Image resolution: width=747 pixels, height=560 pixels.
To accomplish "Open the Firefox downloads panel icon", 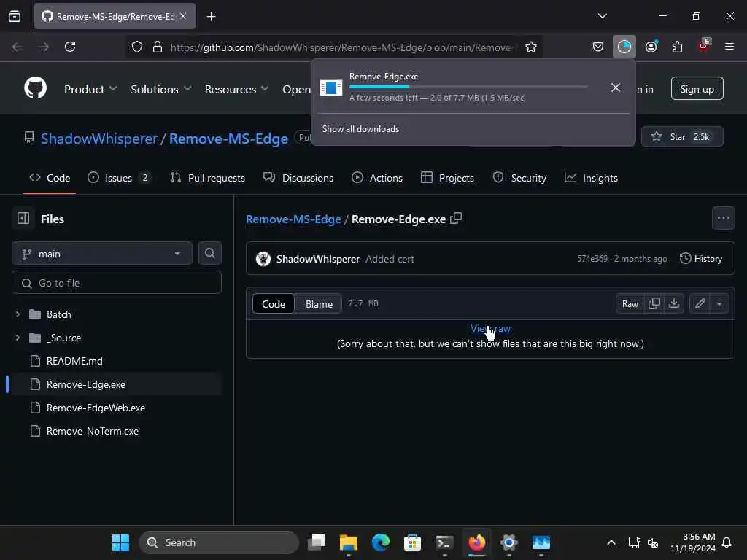I will [624, 47].
